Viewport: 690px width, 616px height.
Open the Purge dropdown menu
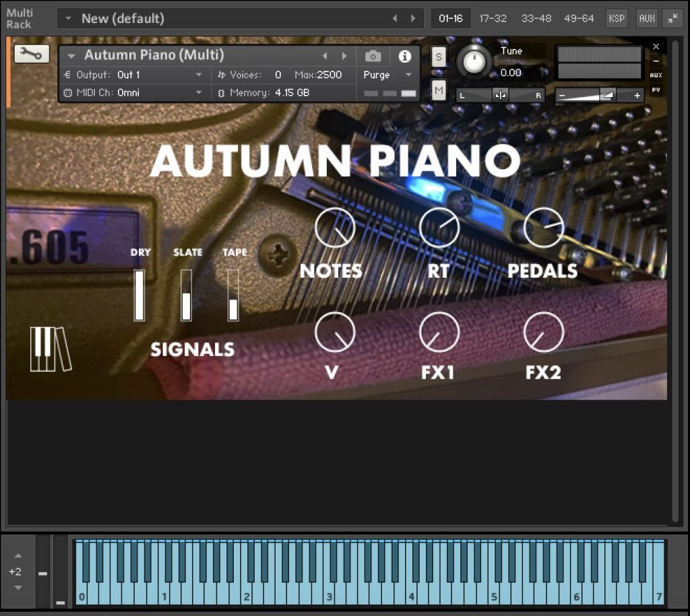pos(388,75)
